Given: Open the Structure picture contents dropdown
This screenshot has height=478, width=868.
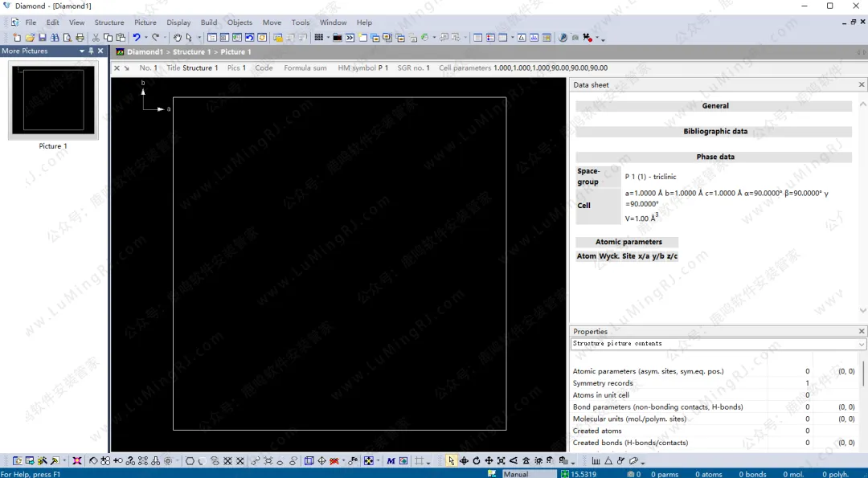Looking at the screenshot, I should click(x=862, y=344).
